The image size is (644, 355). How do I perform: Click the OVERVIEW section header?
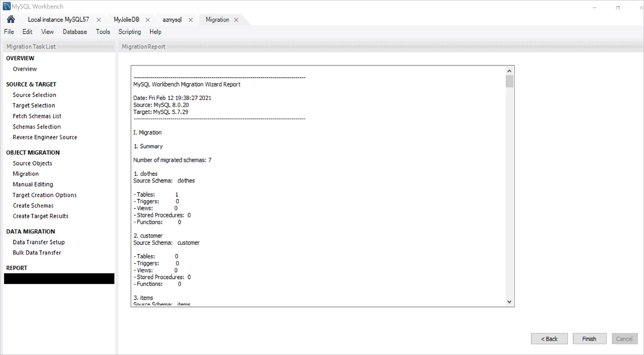click(x=20, y=58)
